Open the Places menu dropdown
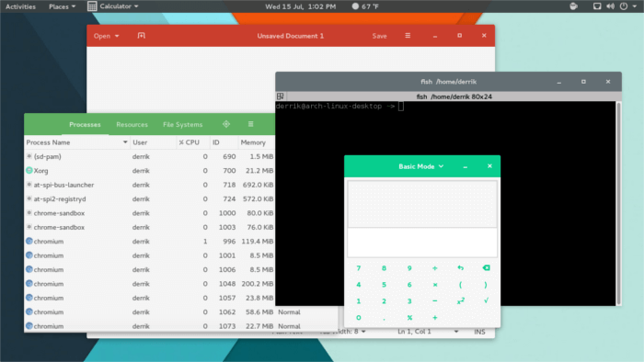The height and width of the screenshot is (362, 644). (62, 6)
